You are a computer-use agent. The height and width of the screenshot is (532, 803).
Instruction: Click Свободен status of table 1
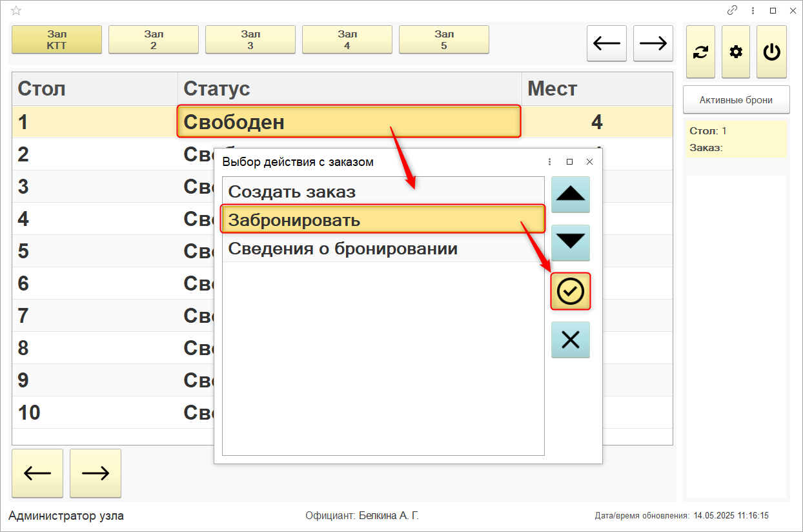coord(349,121)
